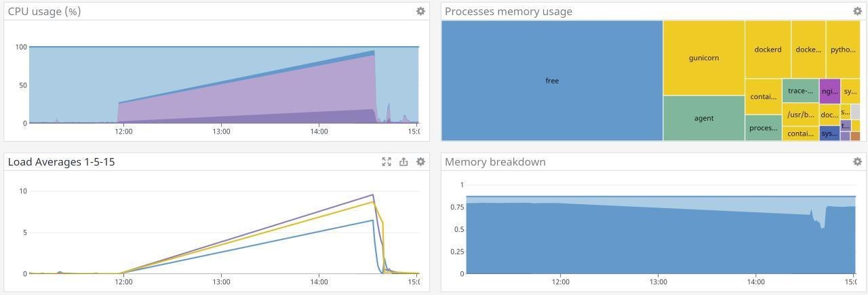The image size is (868, 295).
Task: Click the Load Averages share export icon
Action: [x=403, y=161]
